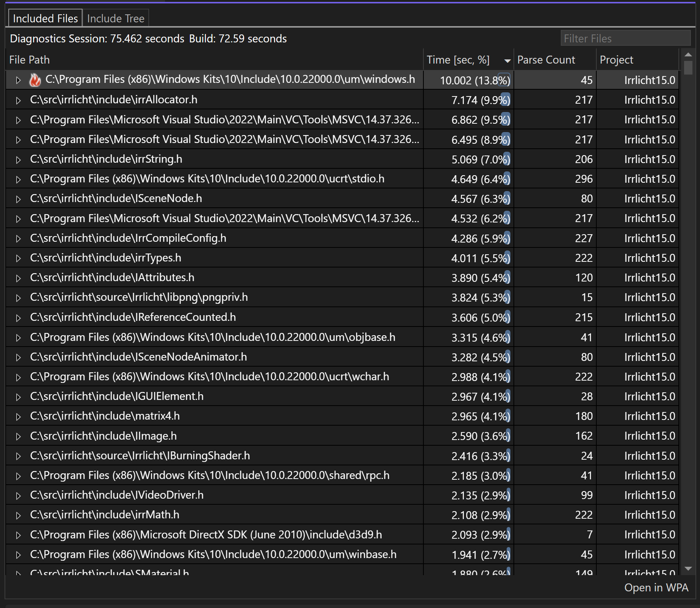Select the Included Files tab
This screenshot has width=700, height=608.
[45, 19]
